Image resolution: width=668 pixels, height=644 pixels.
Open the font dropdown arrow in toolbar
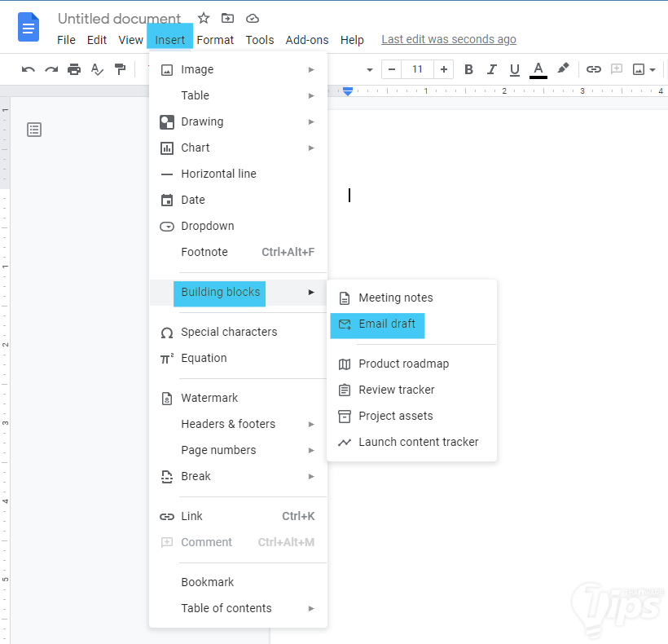369,70
